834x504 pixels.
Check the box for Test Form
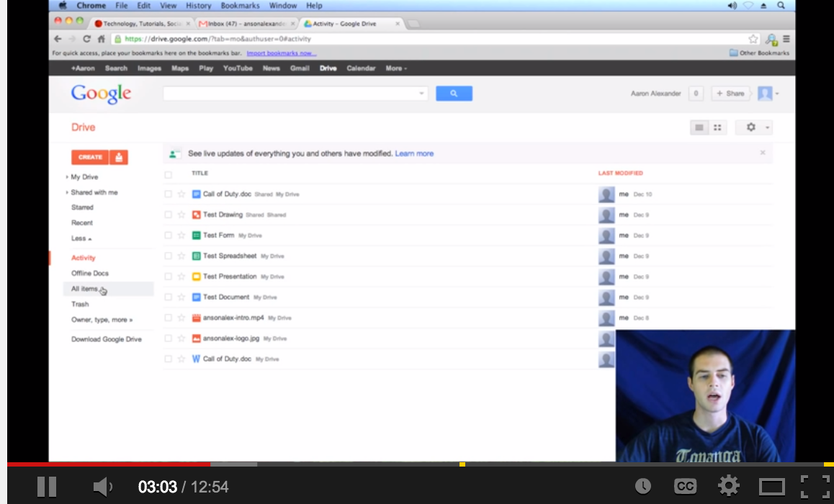(168, 235)
